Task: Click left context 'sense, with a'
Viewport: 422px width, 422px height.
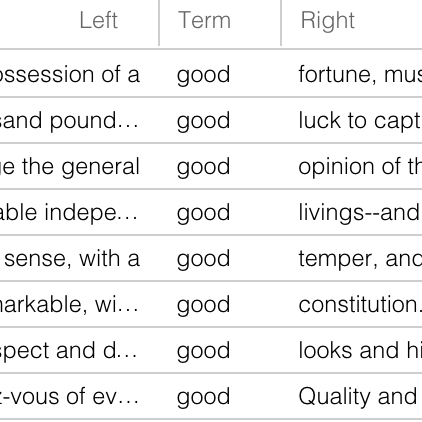Action: click(x=72, y=259)
